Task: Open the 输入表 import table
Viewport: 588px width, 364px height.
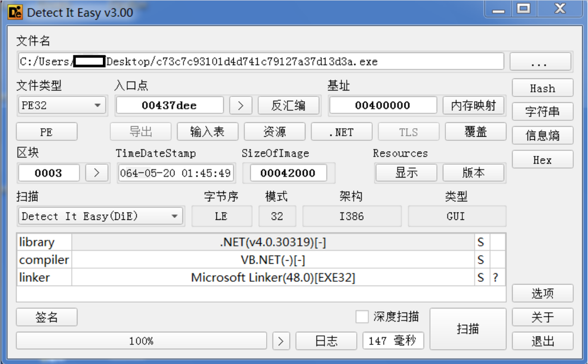Action: click(207, 132)
